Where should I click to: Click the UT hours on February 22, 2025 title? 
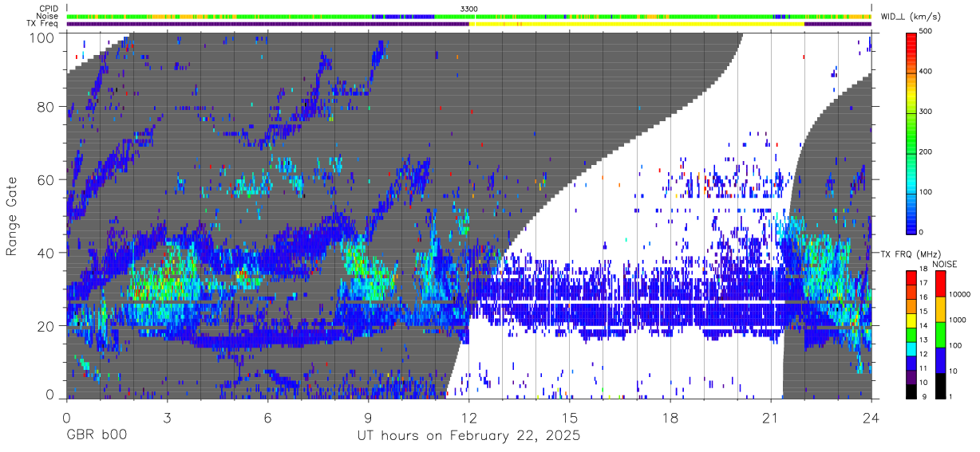pyautogui.click(x=468, y=437)
